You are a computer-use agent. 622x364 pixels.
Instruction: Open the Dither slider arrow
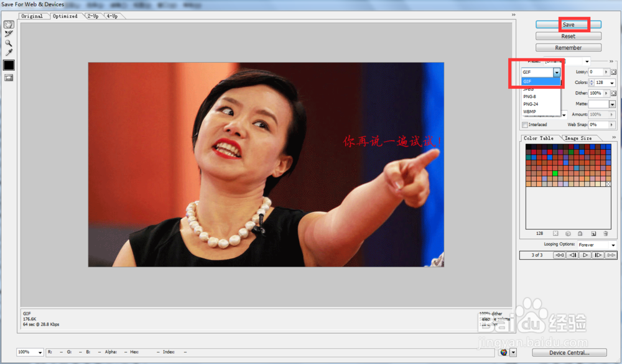tap(606, 93)
